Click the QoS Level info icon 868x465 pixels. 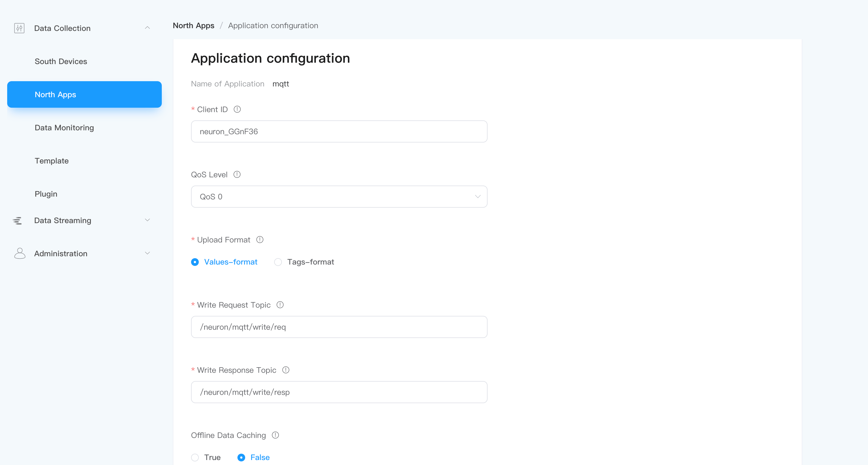tap(237, 174)
